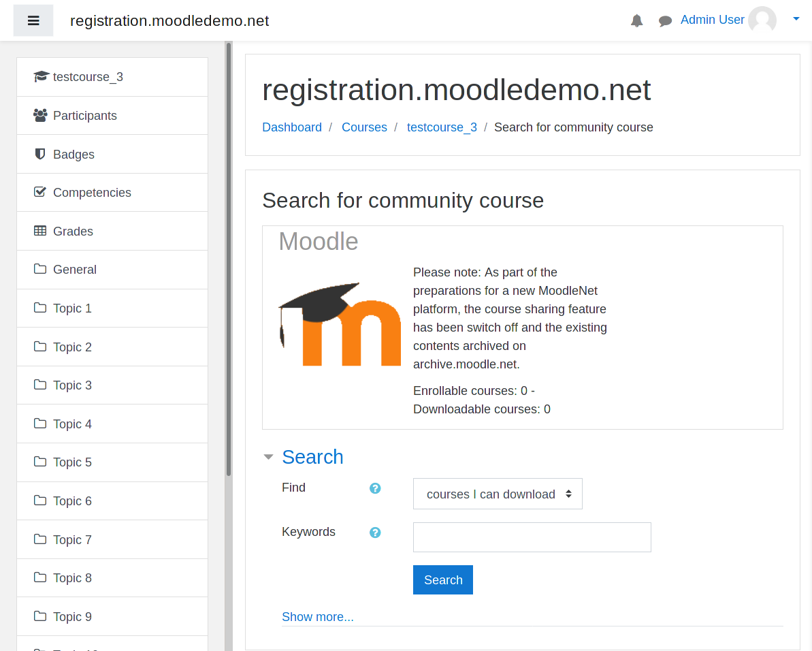
Task: Click the Topic 2 folder icon
Action: click(40, 347)
